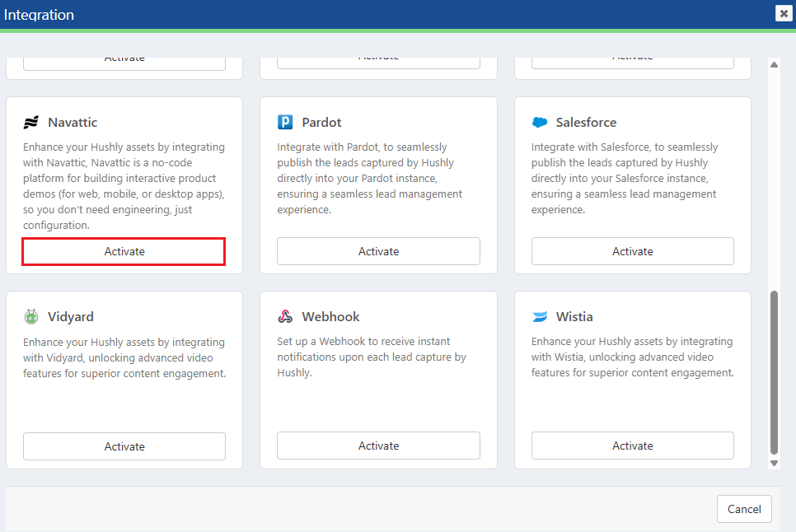Click the Wistia description text
The height and width of the screenshot is (532, 796).
[x=633, y=357]
